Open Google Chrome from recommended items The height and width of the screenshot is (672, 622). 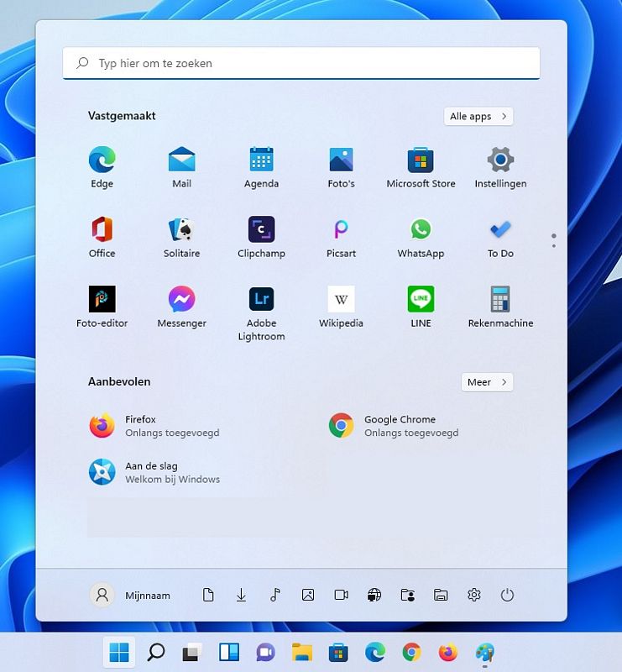coord(393,426)
